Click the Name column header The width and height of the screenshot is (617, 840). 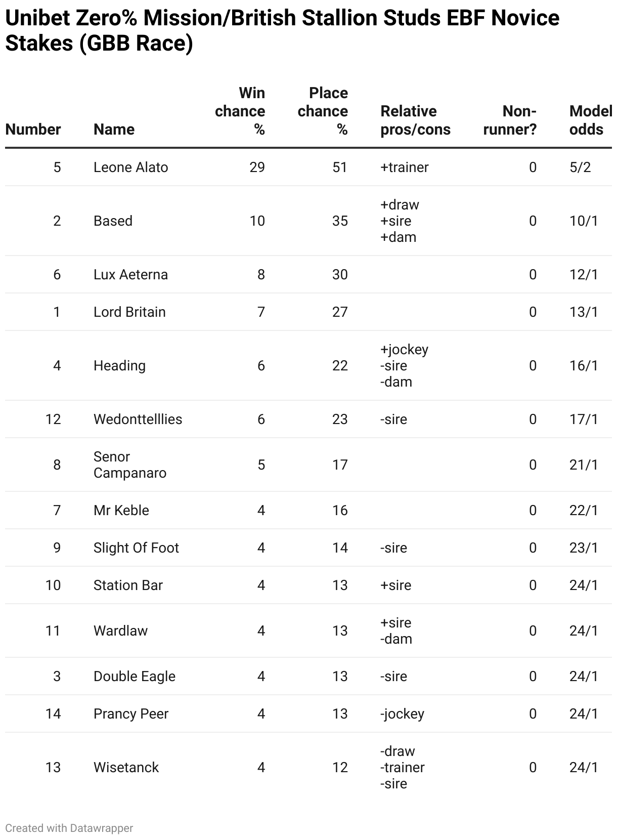[114, 130]
